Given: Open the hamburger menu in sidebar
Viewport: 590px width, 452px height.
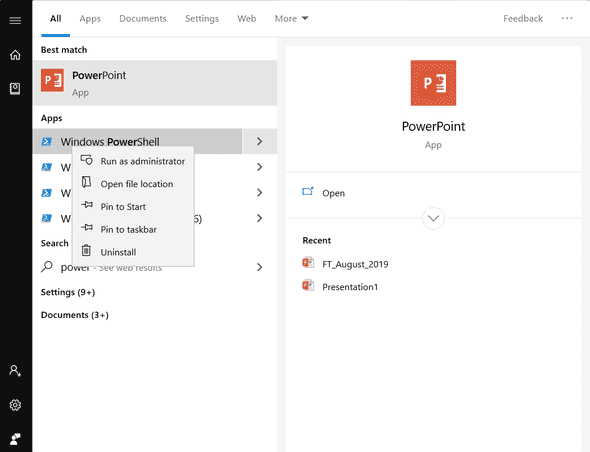Looking at the screenshot, I should [15, 20].
